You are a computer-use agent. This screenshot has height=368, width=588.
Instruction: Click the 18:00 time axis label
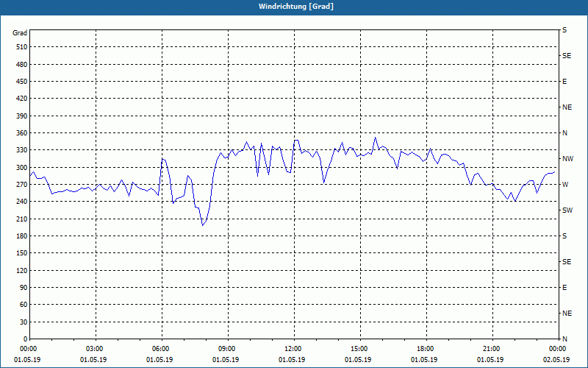[426, 349]
